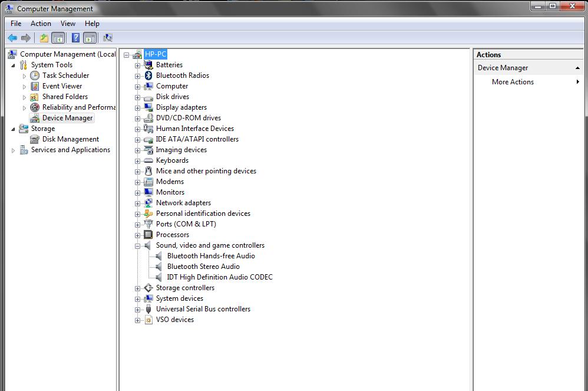Viewport: 588px width, 391px height.
Task: Expand the System devices category
Action: coord(138,299)
